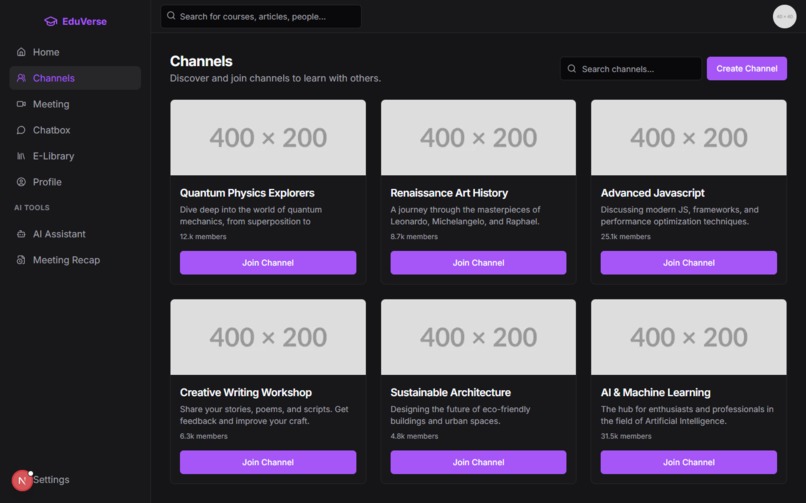This screenshot has width=806, height=503.
Task: Click the Sustainable Architecture title
Action: click(x=450, y=392)
